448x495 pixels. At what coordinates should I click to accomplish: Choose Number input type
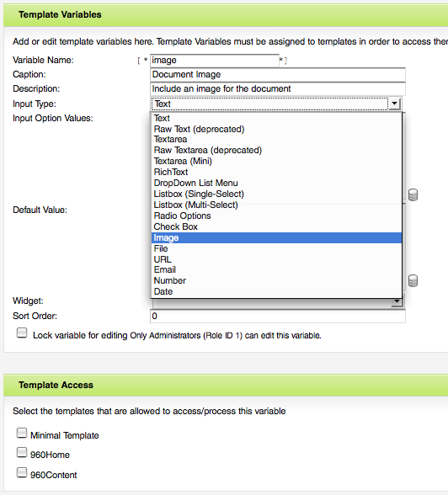276,280
